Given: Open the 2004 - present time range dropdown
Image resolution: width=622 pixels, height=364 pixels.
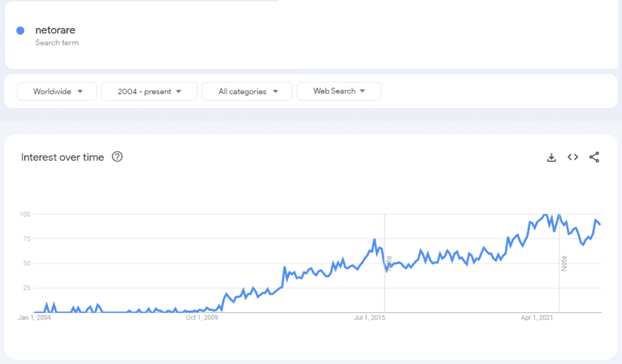Looking at the screenshot, I should click(149, 91).
